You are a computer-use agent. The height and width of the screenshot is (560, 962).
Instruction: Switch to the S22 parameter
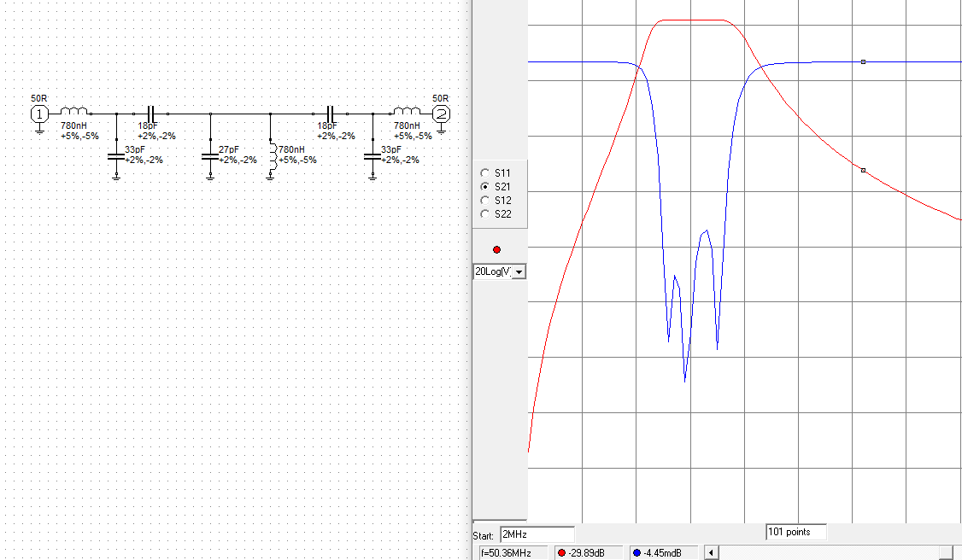(x=485, y=213)
